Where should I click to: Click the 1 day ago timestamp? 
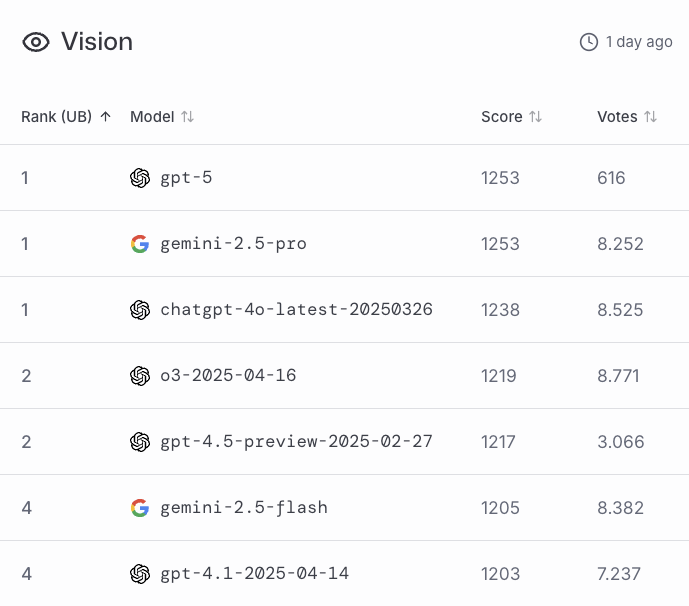pos(639,42)
